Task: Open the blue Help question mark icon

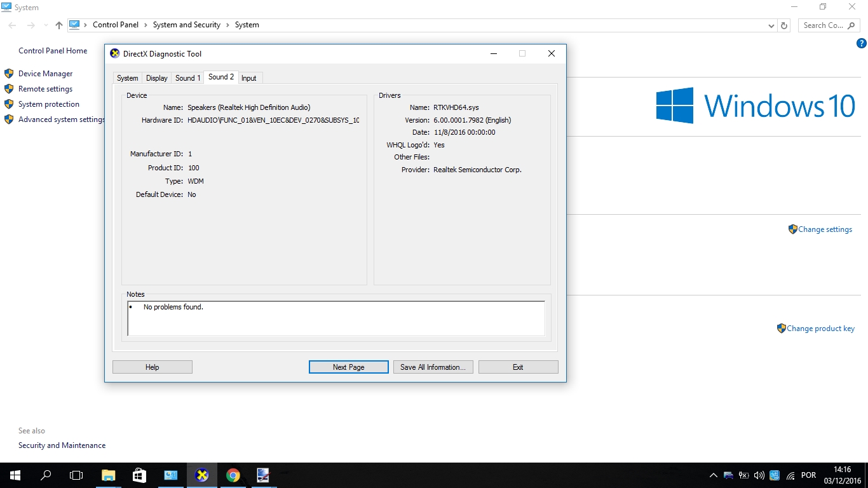Action: pos(862,43)
